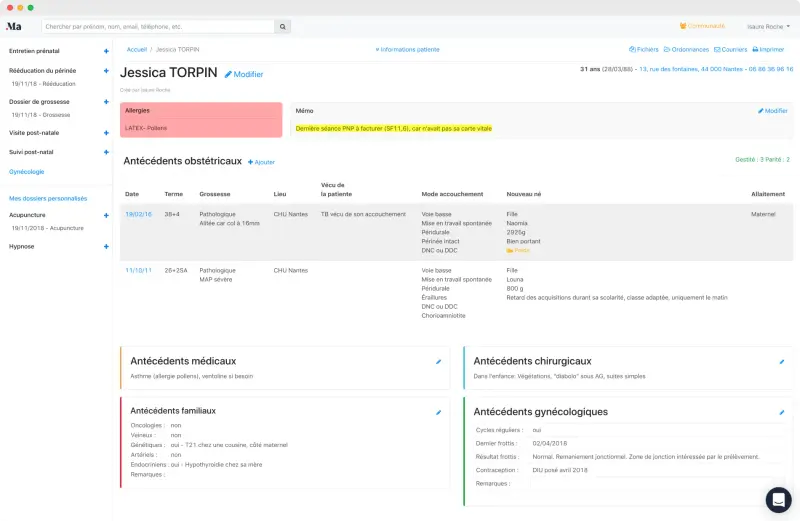Add a new Entretien prénatal record
800x521 pixels.
[106, 51]
